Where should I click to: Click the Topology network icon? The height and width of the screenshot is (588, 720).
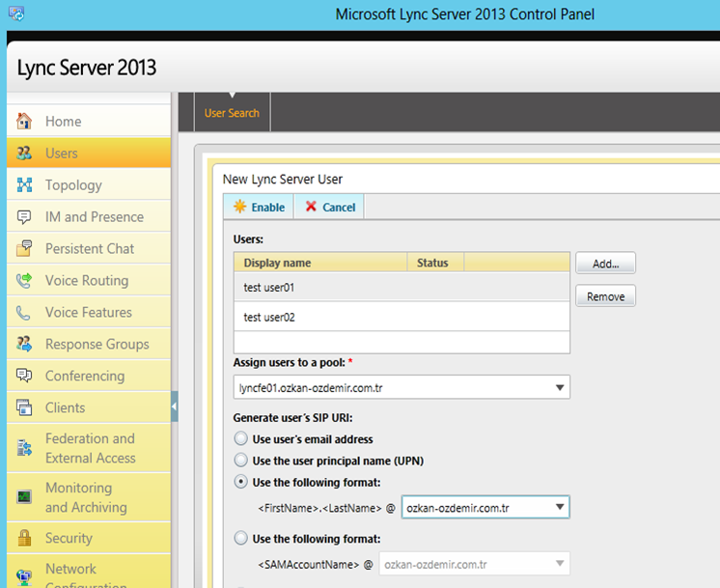pyautogui.click(x=24, y=184)
